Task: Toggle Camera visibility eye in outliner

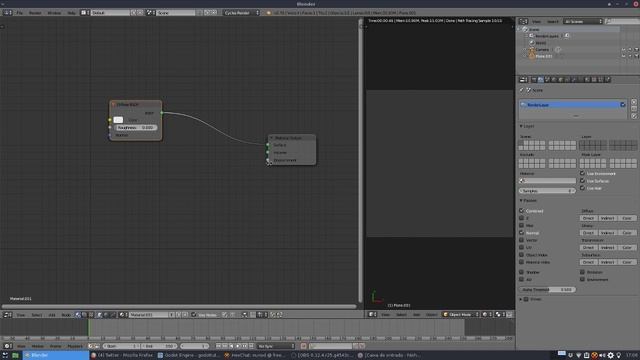Action: [623, 50]
